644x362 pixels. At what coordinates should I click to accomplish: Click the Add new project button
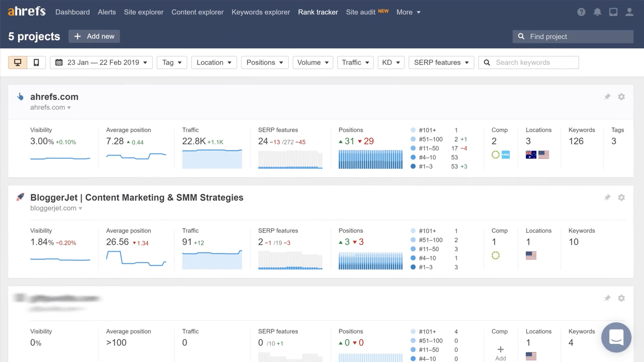tap(95, 36)
